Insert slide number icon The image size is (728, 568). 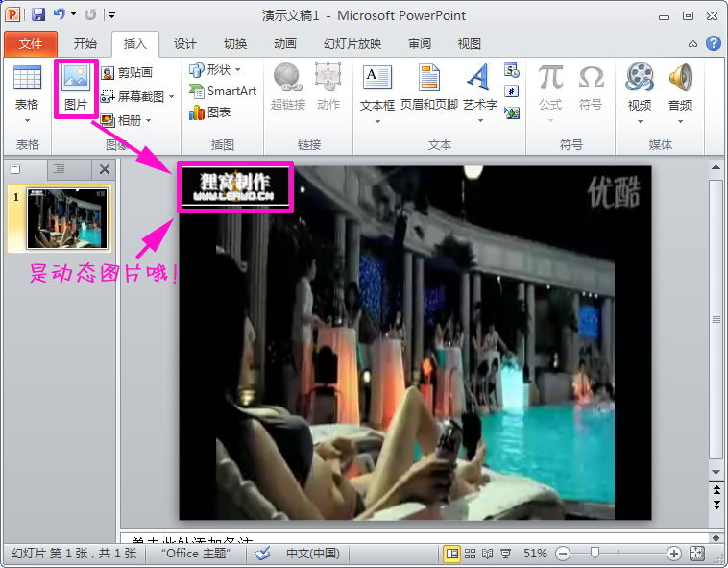tap(512, 91)
